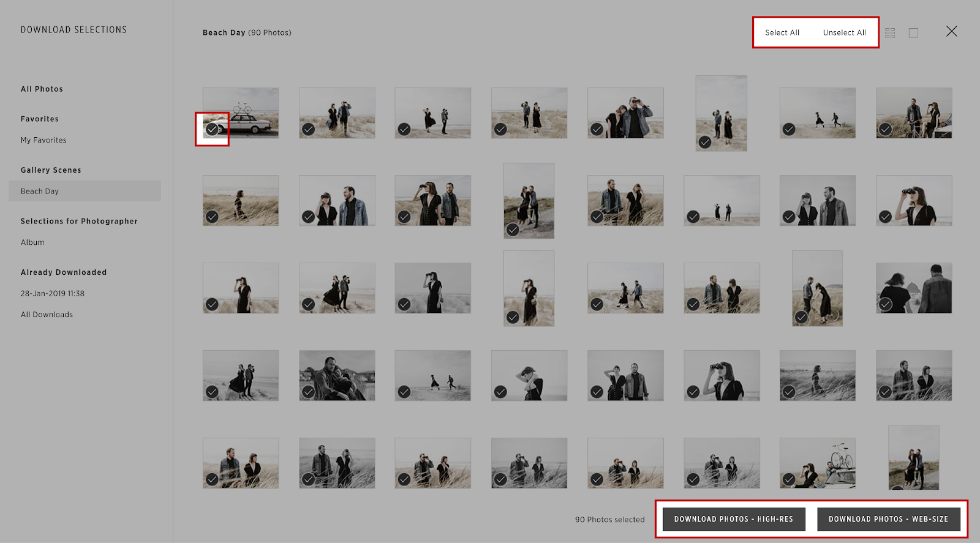Open the 28-Jan-2019 11:38 download entry
This screenshot has width=980, height=543.
pos(53,293)
